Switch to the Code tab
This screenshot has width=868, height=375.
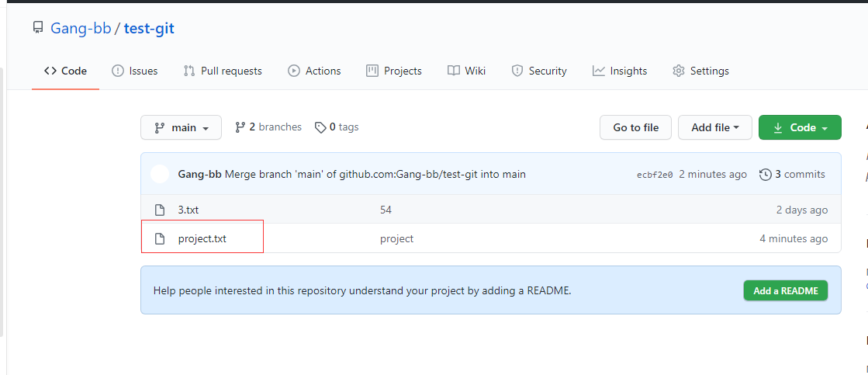(x=65, y=71)
